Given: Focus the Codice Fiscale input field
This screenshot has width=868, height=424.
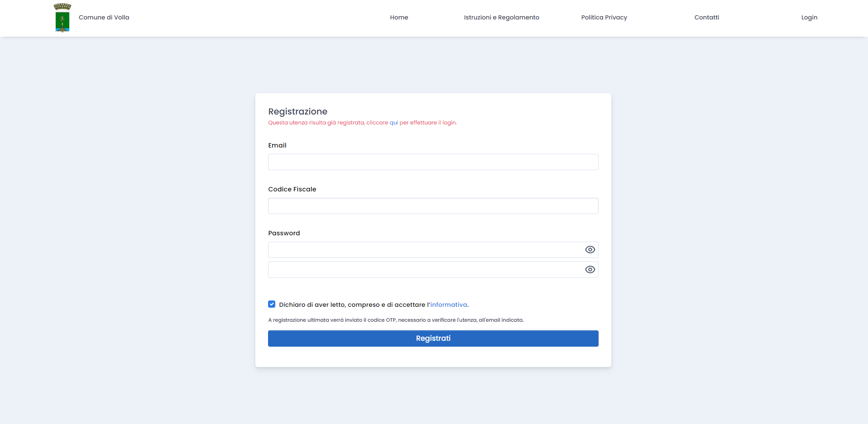Looking at the screenshot, I should click(x=433, y=206).
